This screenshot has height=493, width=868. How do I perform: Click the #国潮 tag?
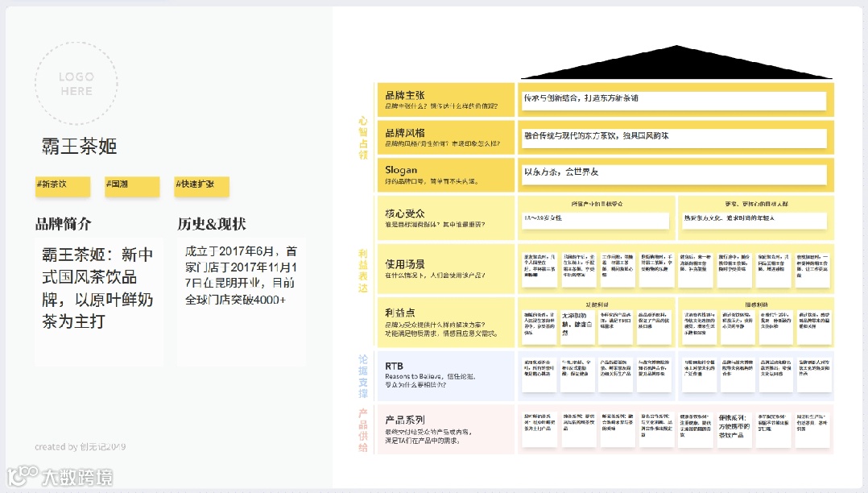tap(132, 186)
